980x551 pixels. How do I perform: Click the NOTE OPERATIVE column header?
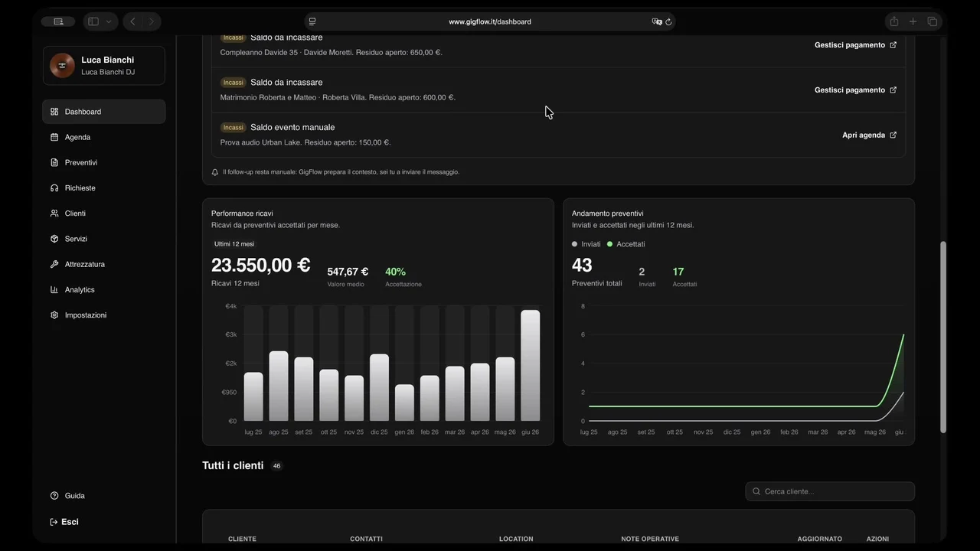650,539
